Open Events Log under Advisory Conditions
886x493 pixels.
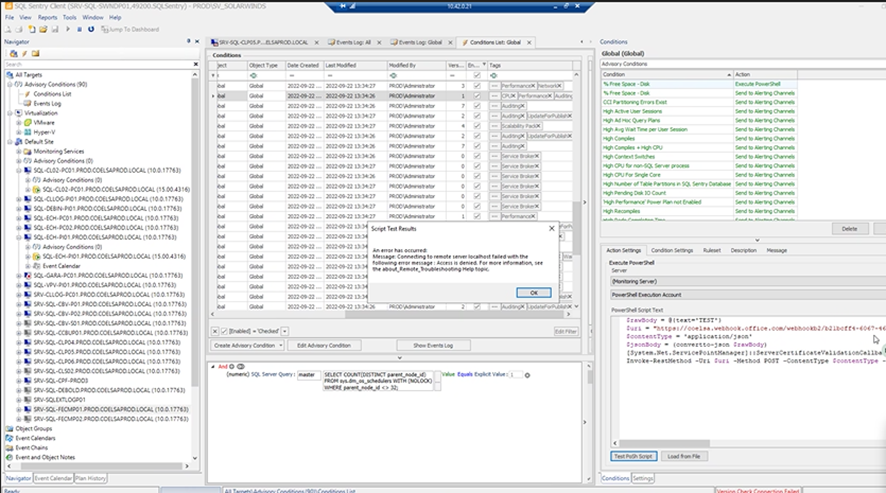click(49, 103)
